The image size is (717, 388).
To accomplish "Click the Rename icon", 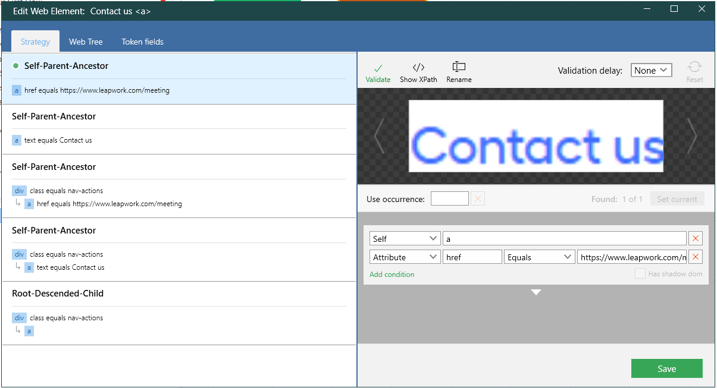I will pos(459,67).
